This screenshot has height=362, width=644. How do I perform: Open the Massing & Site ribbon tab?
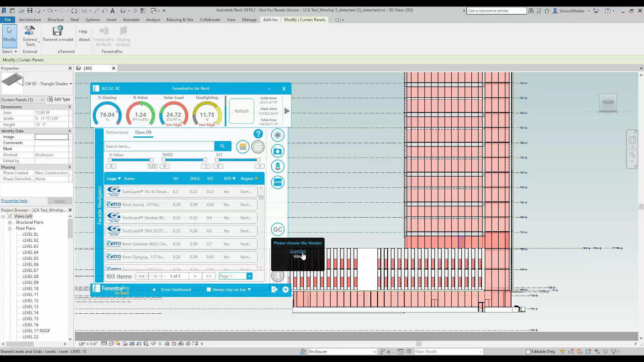180,20
